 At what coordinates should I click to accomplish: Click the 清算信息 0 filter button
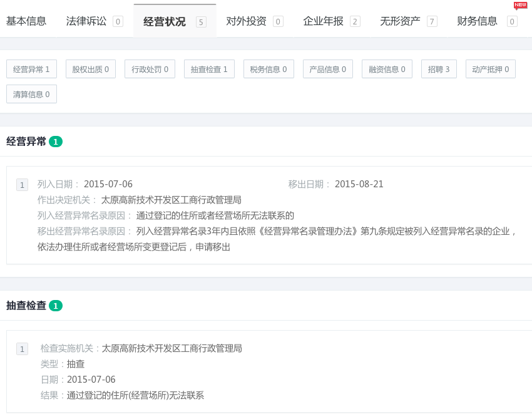(31, 95)
